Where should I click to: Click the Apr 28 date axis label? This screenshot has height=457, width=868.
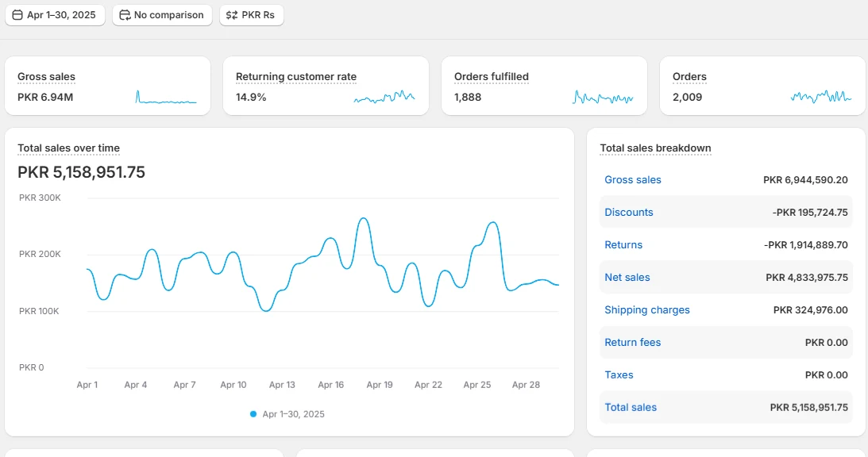tap(526, 385)
